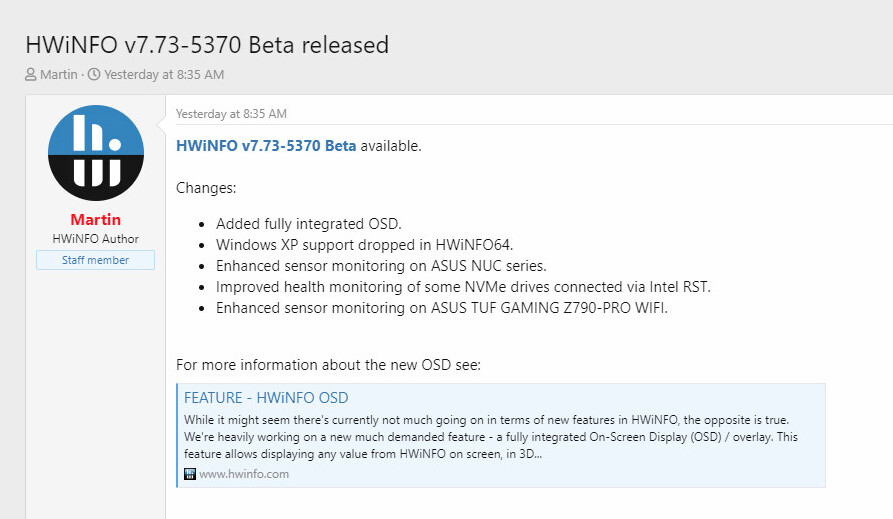Click the thread title heading
Screen dimensions: 893x519
(207, 45)
